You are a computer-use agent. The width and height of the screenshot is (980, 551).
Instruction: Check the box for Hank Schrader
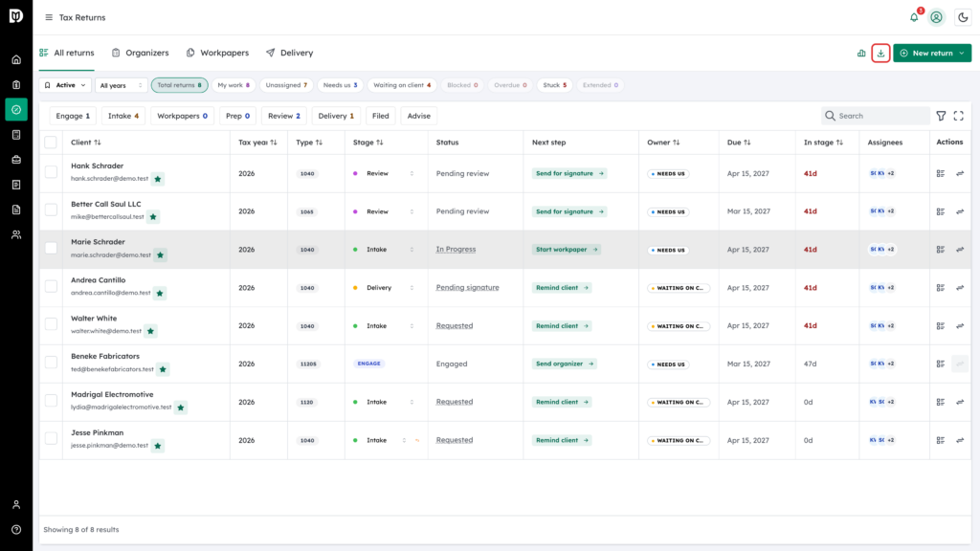[51, 172]
